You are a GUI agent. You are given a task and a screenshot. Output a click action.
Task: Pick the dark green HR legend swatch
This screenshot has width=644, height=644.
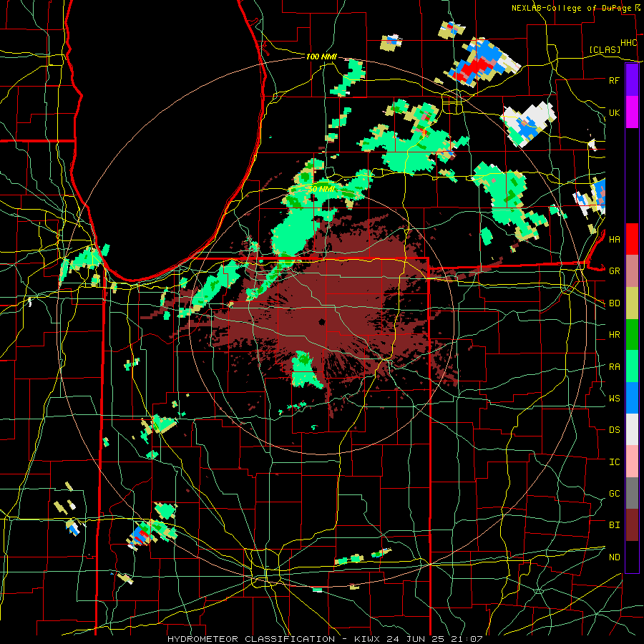click(x=632, y=335)
